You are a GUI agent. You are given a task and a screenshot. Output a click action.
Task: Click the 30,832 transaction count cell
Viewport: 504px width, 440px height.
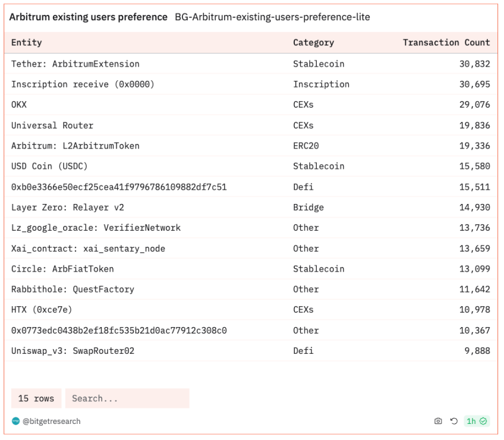tap(474, 64)
